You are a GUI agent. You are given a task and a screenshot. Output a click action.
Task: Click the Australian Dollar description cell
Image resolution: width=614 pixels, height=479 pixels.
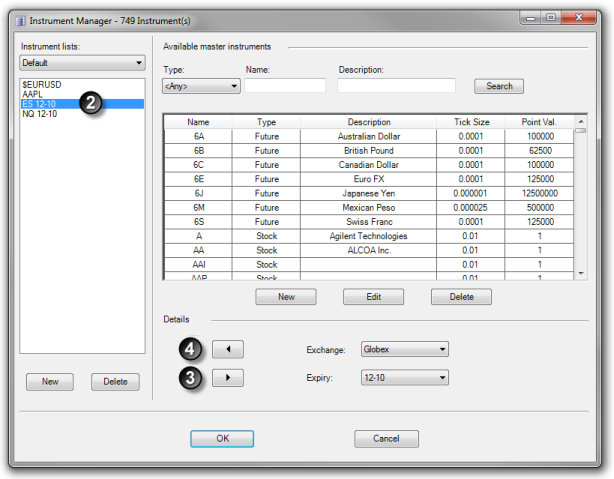coord(368,136)
